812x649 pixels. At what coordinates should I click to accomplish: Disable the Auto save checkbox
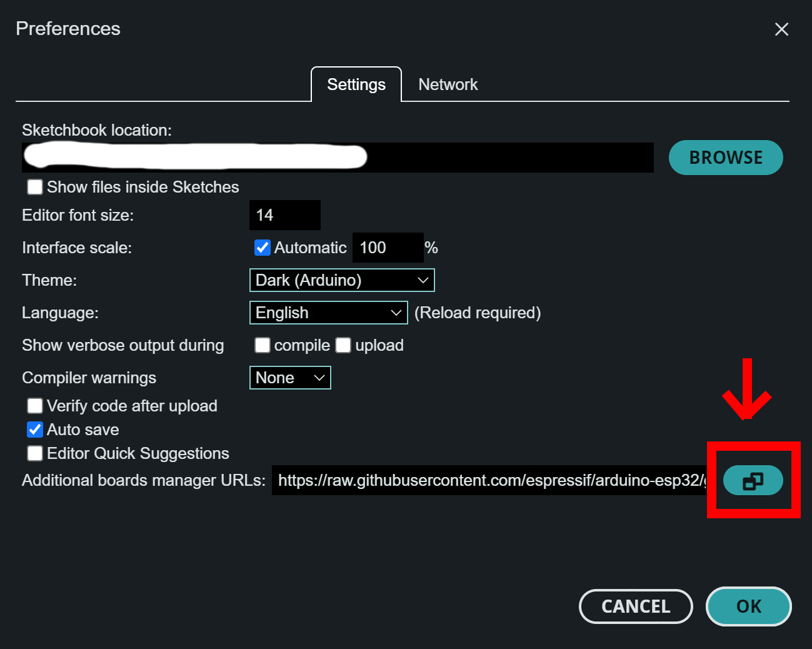coord(35,430)
